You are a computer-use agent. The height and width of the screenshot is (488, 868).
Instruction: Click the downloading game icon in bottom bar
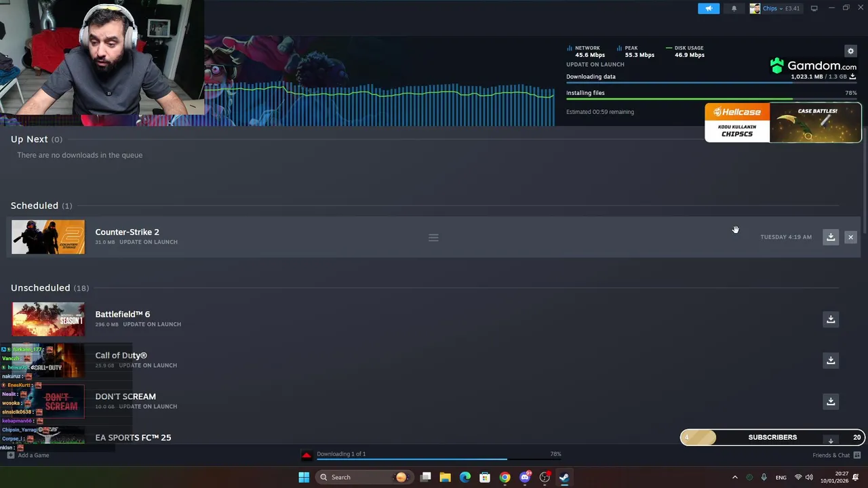307,455
